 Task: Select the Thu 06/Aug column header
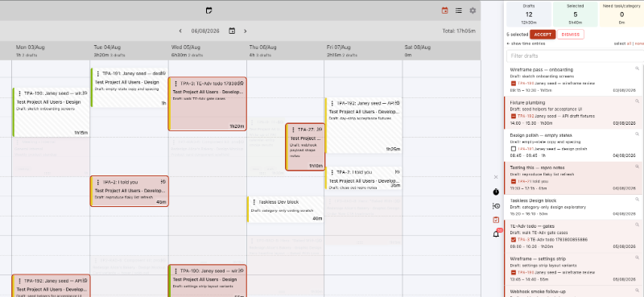click(x=286, y=50)
